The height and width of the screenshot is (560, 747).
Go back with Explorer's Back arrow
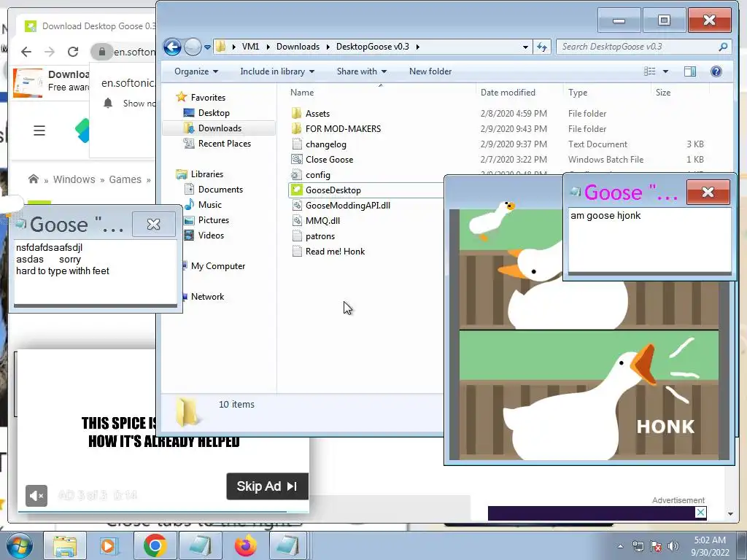(x=172, y=47)
